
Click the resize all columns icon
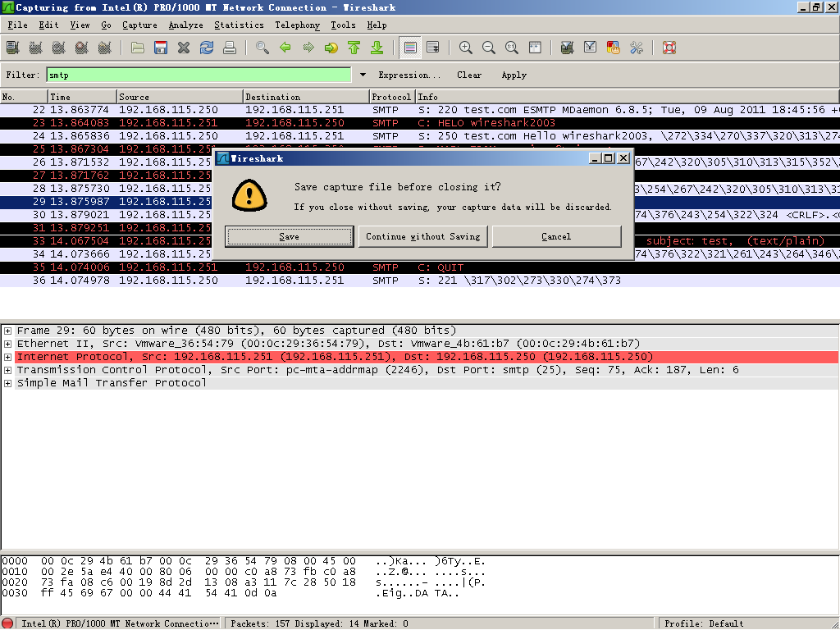pyautogui.click(x=535, y=48)
